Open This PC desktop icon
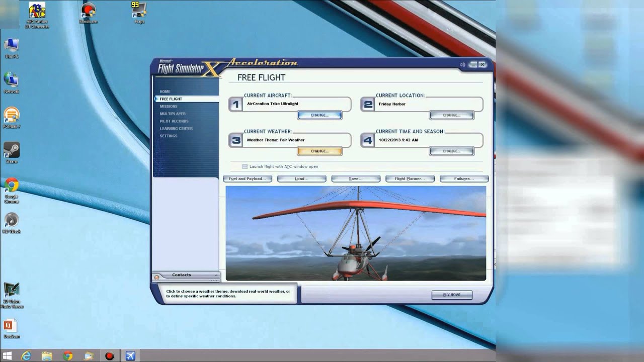Screen dimensions: 644x362 point(12,48)
